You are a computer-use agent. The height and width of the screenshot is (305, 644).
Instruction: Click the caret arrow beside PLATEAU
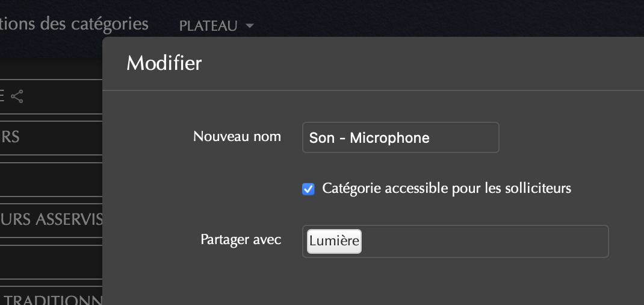[249, 26]
